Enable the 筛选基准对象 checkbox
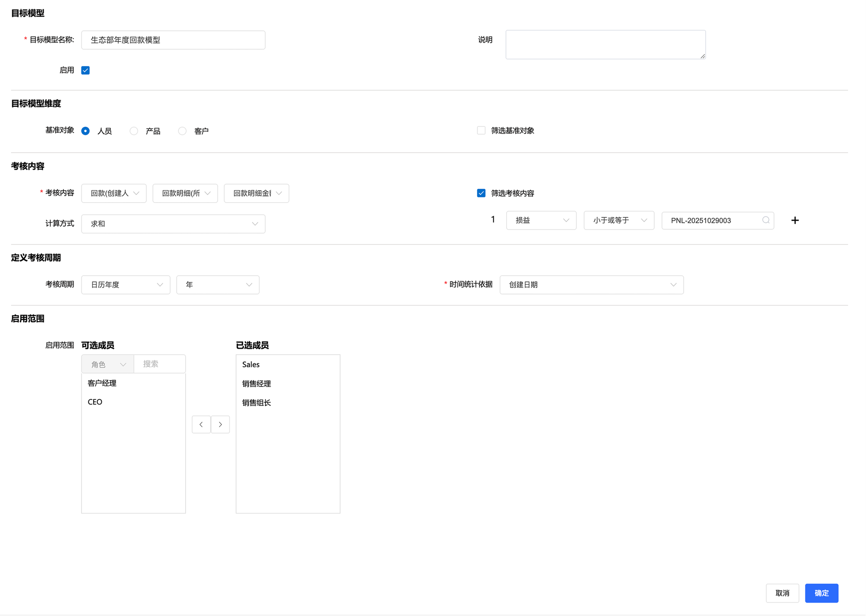The height and width of the screenshot is (616, 866). (481, 130)
